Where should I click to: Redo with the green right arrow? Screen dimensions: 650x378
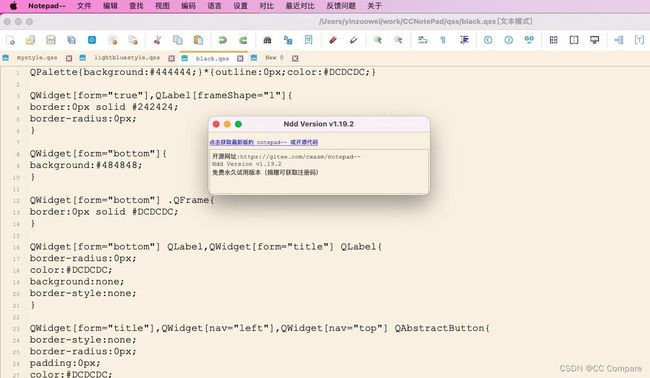pyautogui.click(x=243, y=40)
